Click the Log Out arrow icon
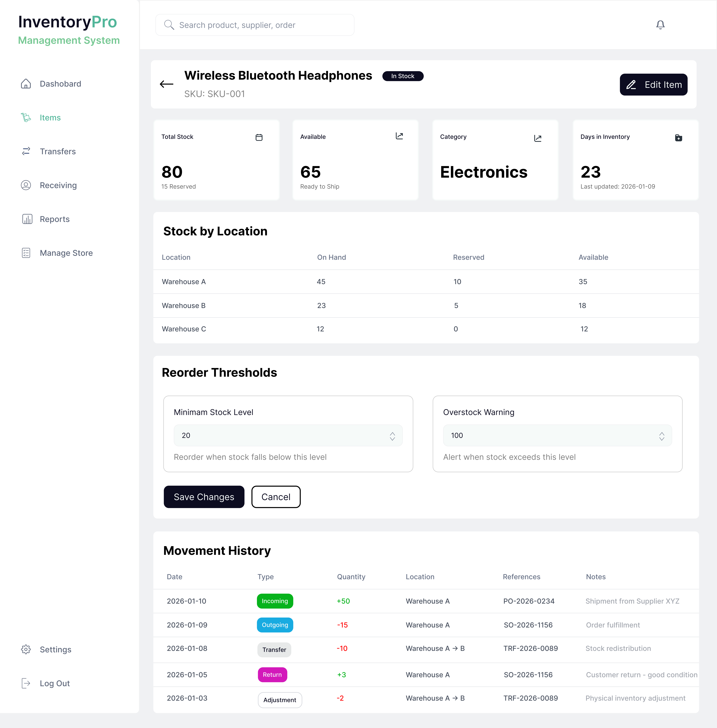717x728 pixels. coord(26,683)
